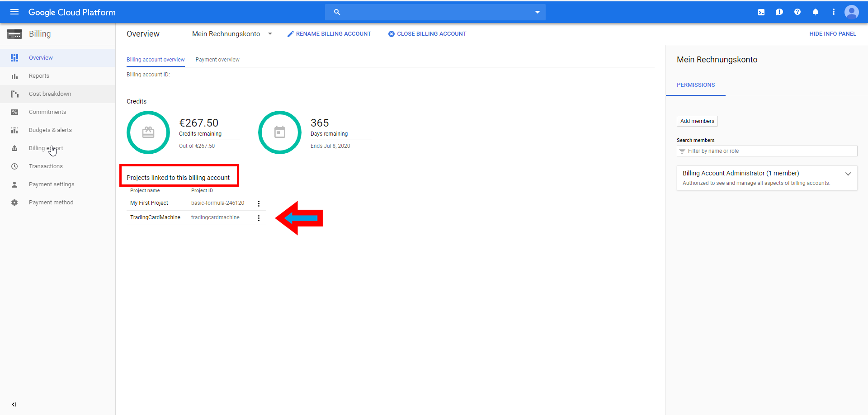Open the Google Cloud Platform home link
This screenshot has height=415, width=868.
[72, 12]
